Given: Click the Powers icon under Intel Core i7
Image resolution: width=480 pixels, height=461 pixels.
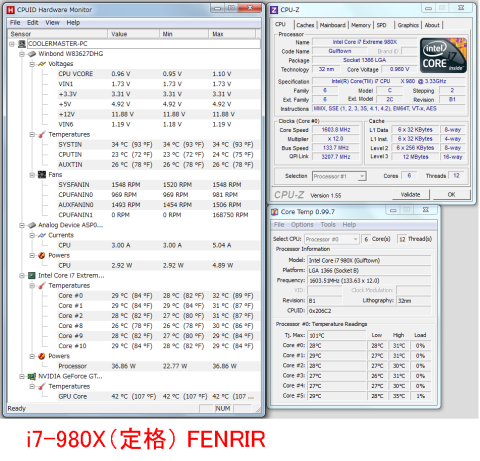Looking at the screenshot, I should point(42,356).
